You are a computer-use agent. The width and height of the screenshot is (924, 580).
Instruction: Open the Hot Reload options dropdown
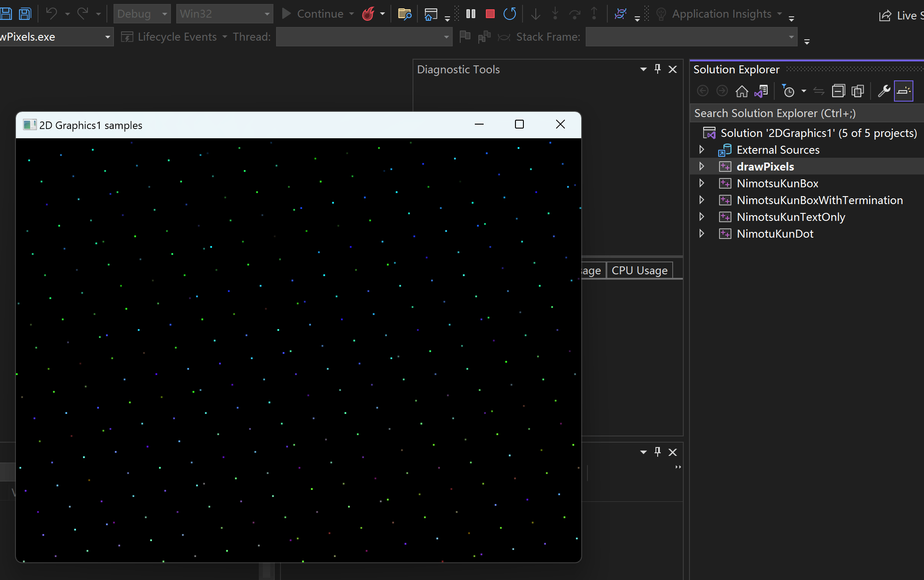(x=382, y=14)
